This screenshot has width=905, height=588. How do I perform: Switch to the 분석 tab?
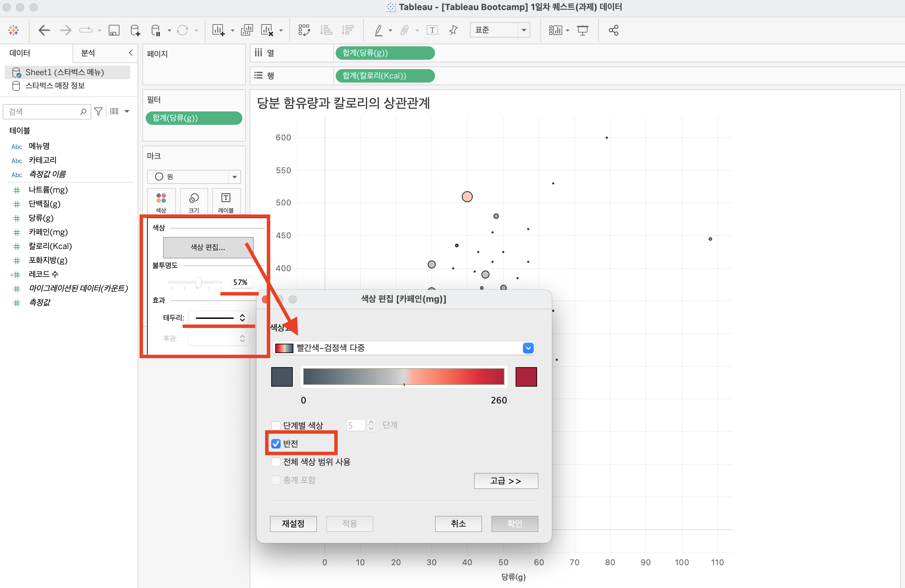(88, 53)
